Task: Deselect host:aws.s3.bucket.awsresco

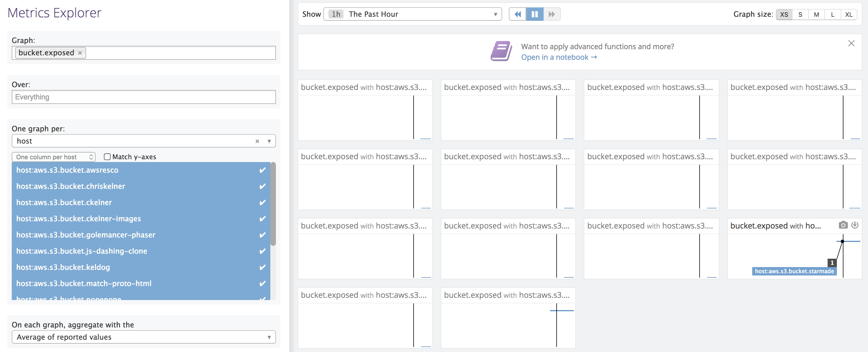Action: 141,170
